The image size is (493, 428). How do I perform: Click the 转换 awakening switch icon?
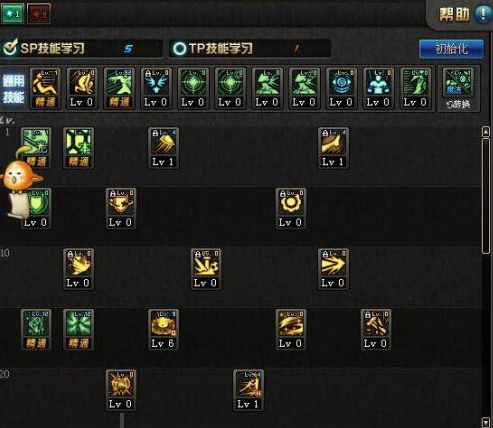(459, 89)
